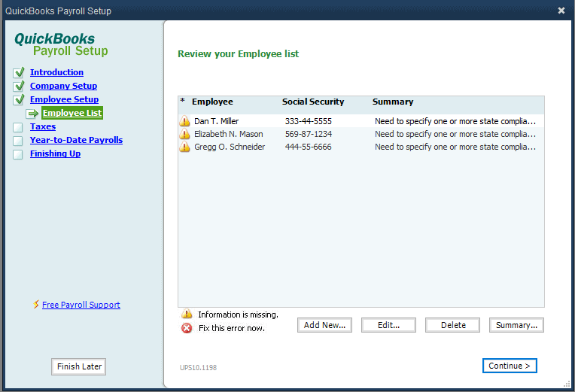Select employee row Dan T. Miller

coord(361,121)
